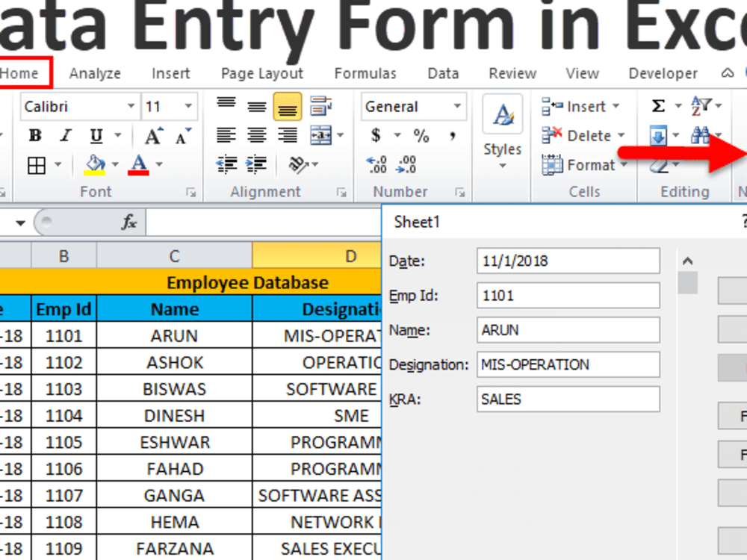
Task: Click Insert cells button
Action: coord(580,106)
